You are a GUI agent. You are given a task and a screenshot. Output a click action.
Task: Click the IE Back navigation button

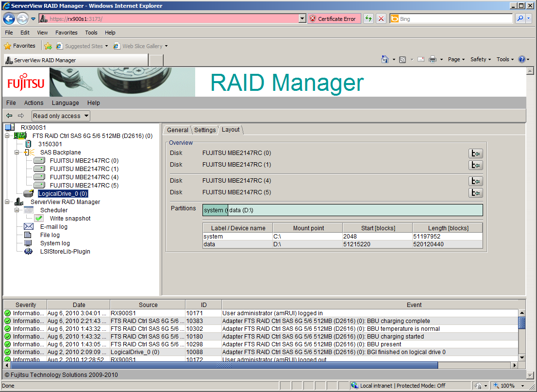(x=9, y=18)
